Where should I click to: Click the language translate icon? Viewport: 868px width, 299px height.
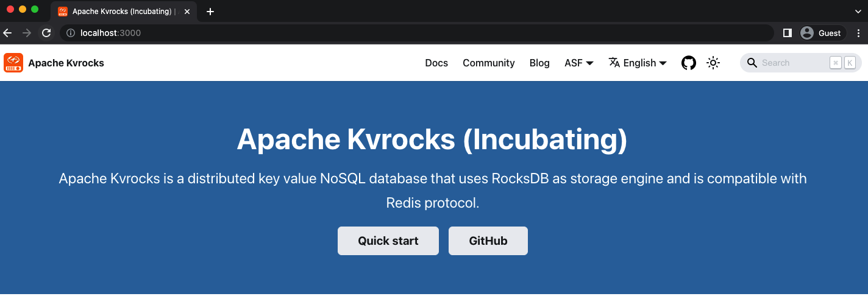[x=614, y=62]
